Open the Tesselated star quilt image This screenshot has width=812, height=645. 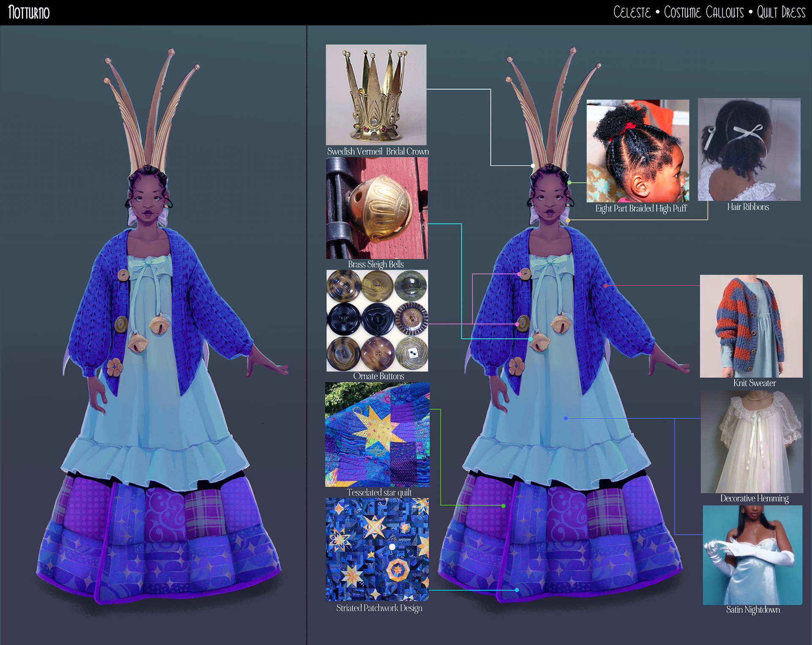377,434
